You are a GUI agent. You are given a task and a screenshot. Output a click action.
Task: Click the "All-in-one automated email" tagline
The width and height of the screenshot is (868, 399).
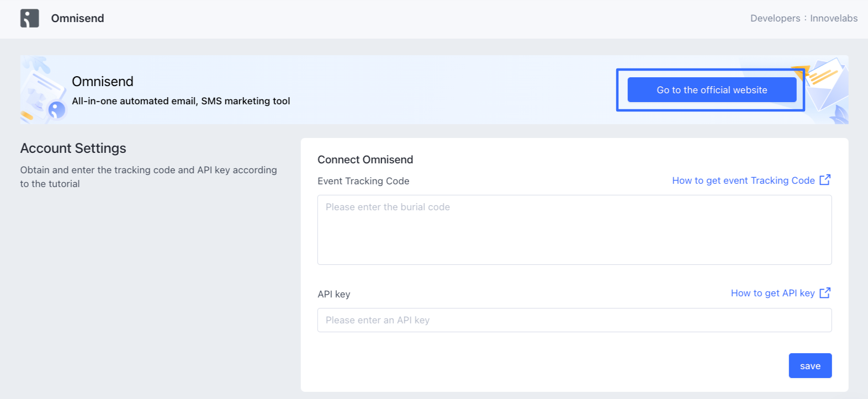tap(181, 101)
